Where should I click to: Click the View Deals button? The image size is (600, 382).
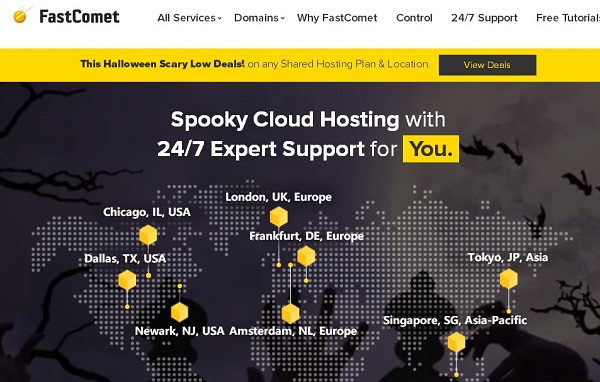point(488,65)
